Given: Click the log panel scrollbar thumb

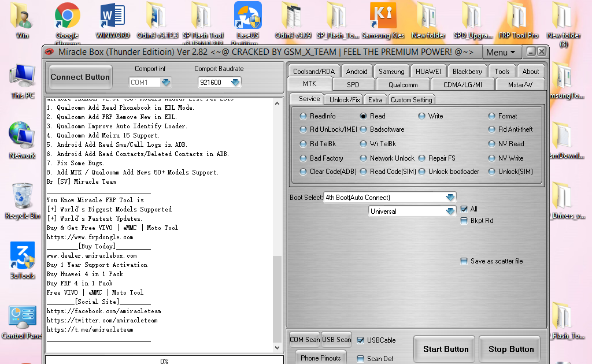Looking at the screenshot, I should pyautogui.click(x=277, y=299).
